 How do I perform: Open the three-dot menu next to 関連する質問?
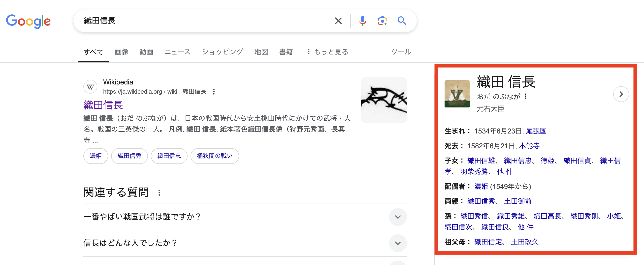[159, 193]
